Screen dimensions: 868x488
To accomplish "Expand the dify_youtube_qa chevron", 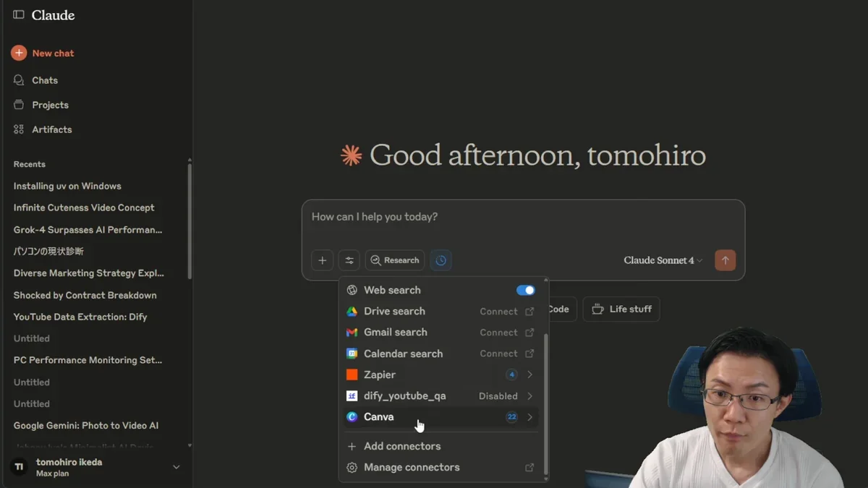I will pos(530,396).
